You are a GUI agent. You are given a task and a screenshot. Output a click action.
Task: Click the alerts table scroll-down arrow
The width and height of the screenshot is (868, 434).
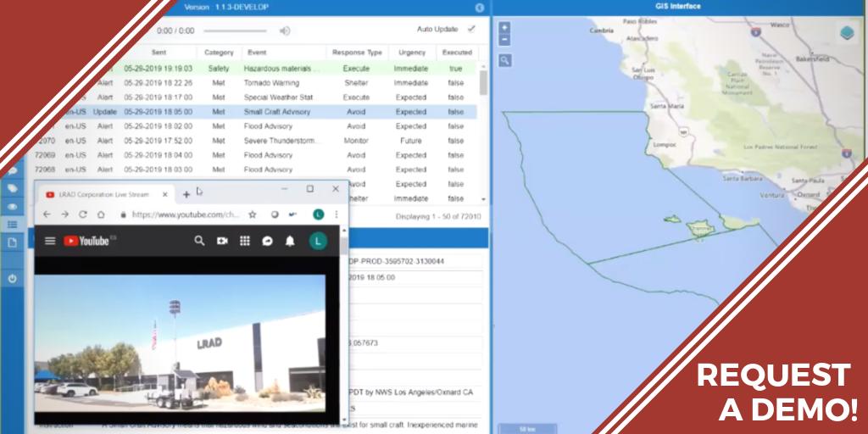[483, 199]
